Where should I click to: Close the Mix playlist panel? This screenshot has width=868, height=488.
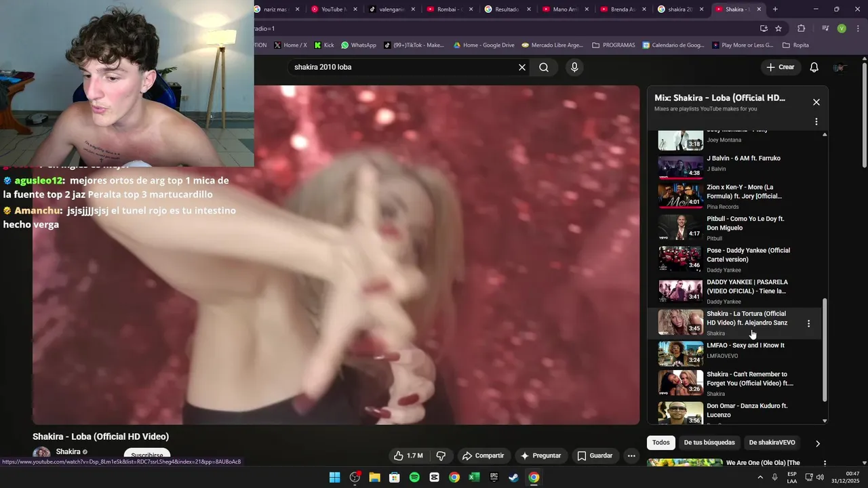(x=816, y=102)
